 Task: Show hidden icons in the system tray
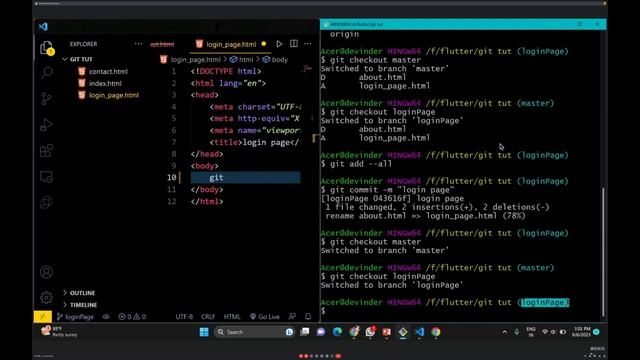(x=505, y=332)
